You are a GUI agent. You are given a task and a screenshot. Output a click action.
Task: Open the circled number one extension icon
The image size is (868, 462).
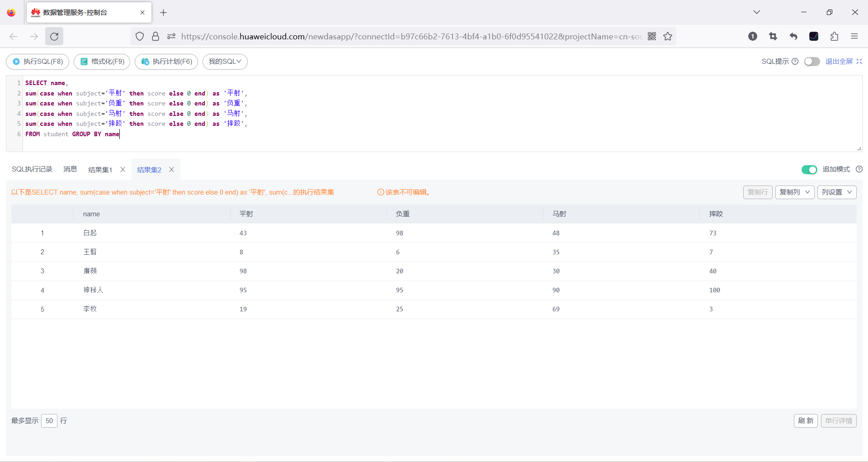[x=753, y=36]
